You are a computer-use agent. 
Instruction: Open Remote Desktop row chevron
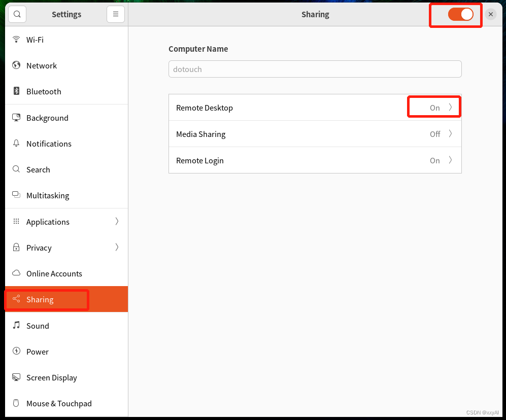pos(450,108)
